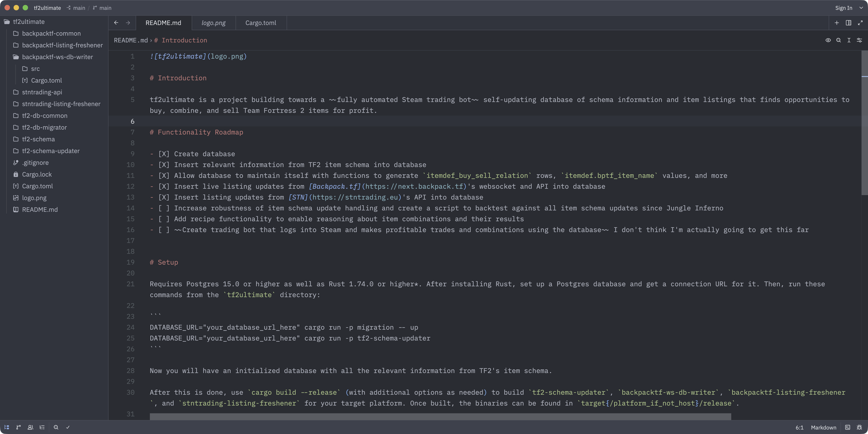Expand the backpacktf-common folder
This screenshot has height=434, width=868.
pyautogui.click(x=51, y=33)
